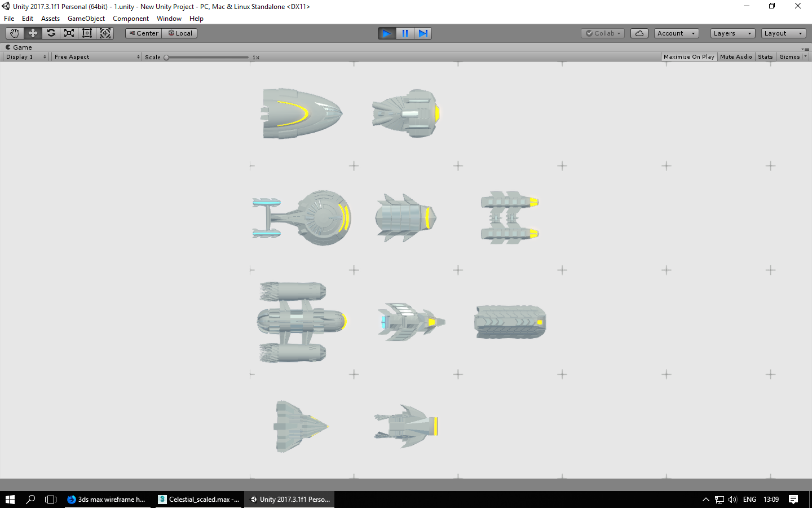Image resolution: width=812 pixels, height=508 pixels.
Task: Open the 13:09 clock flyout
Action: click(x=771, y=500)
